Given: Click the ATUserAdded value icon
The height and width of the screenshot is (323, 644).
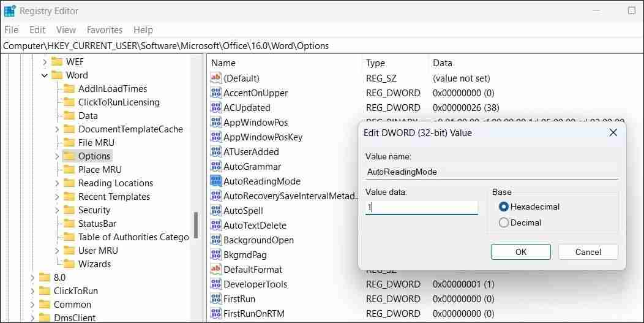Looking at the screenshot, I should pos(215,152).
